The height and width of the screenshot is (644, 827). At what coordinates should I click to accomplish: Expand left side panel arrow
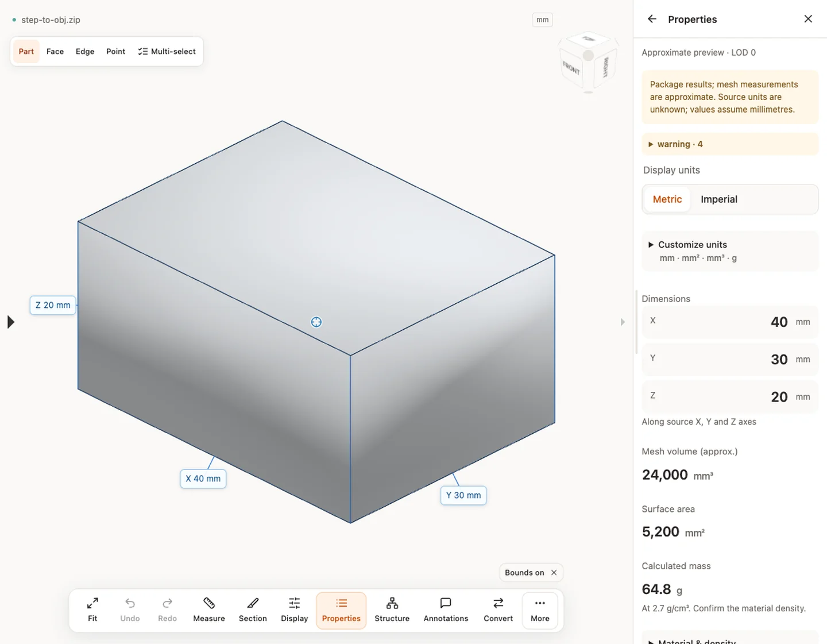click(x=10, y=322)
